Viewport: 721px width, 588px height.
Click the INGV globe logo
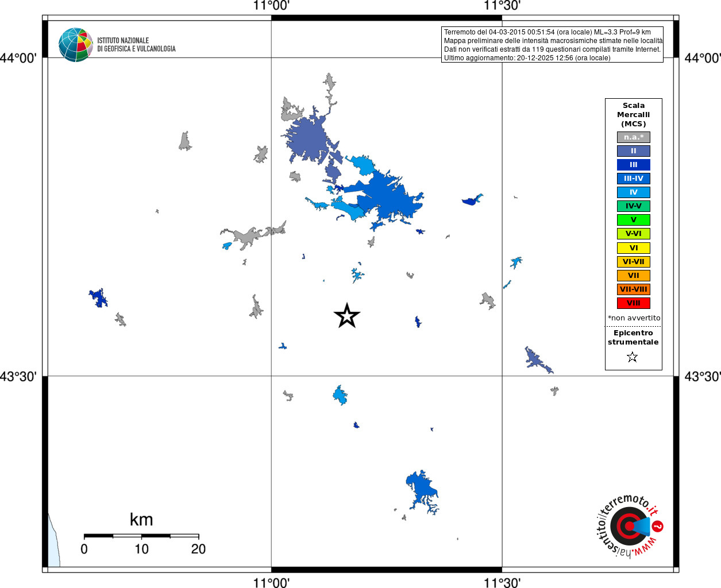click(76, 45)
